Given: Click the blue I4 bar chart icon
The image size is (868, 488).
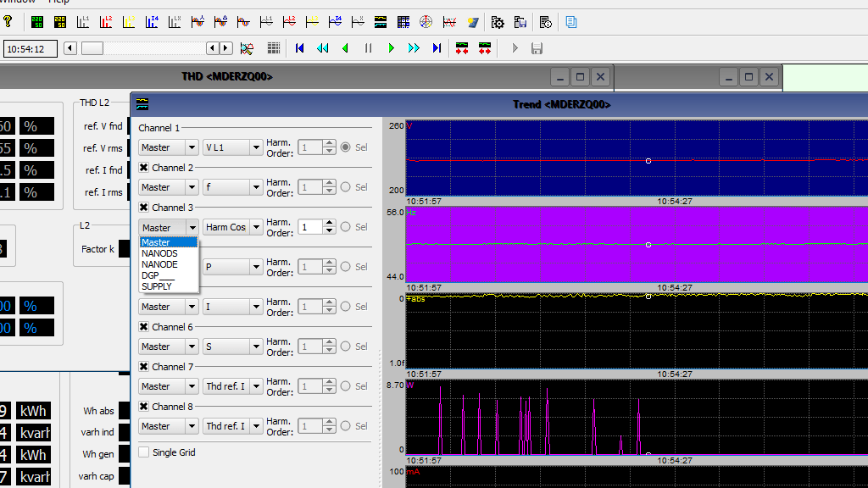Looking at the screenshot, I should [x=152, y=22].
